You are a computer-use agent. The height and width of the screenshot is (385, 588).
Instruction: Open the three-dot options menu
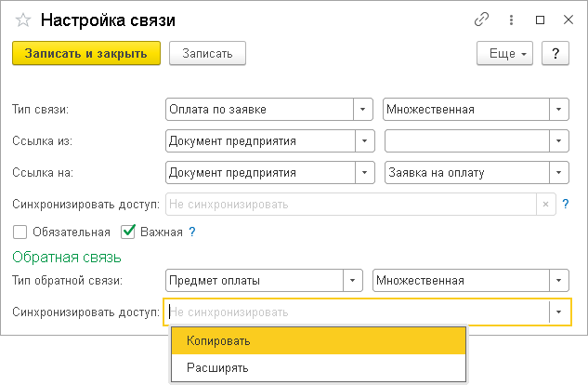pos(511,20)
